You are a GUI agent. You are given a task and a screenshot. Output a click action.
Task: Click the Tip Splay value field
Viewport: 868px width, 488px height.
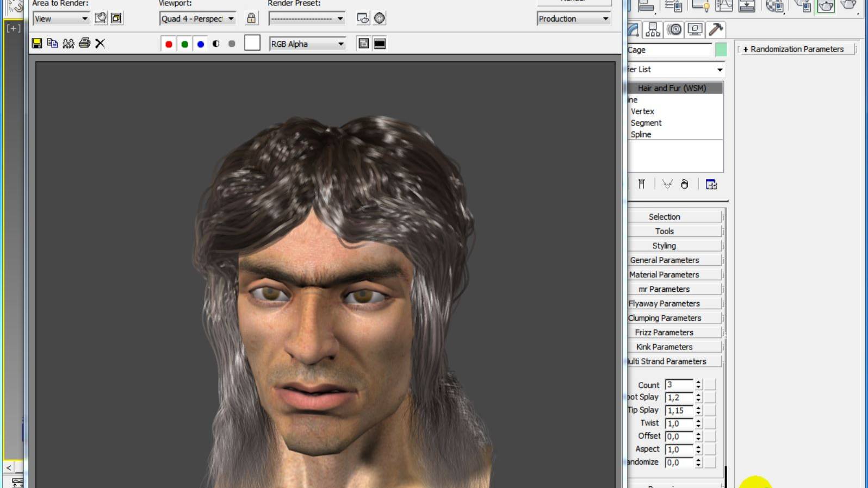point(679,411)
